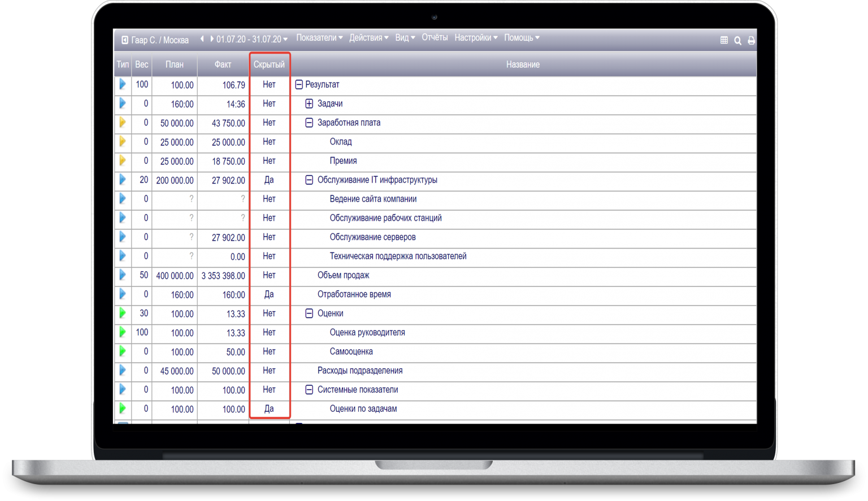The height and width of the screenshot is (501, 868).
Task: Go to previous period arrow
Action: [x=202, y=39]
